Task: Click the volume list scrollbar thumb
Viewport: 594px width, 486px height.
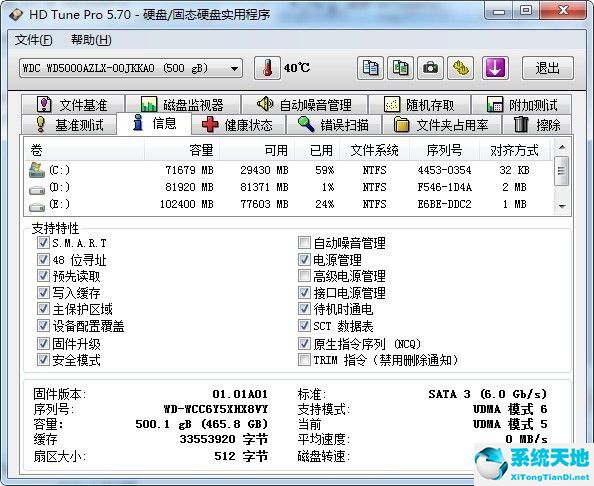Action: coord(562,171)
